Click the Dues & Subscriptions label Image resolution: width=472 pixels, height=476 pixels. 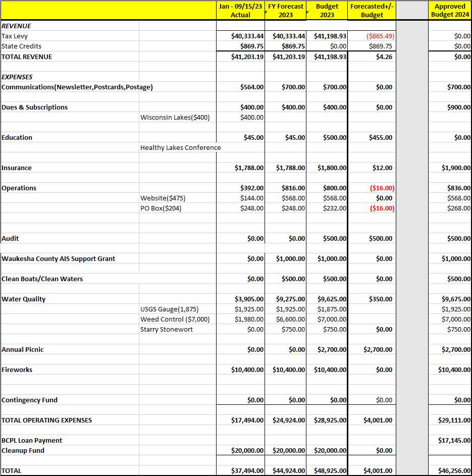point(35,107)
